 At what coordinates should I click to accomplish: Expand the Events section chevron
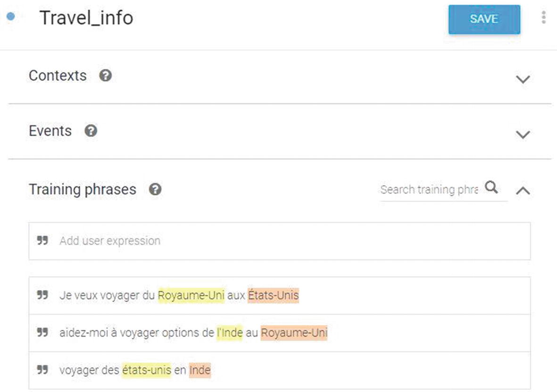click(x=523, y=134)
